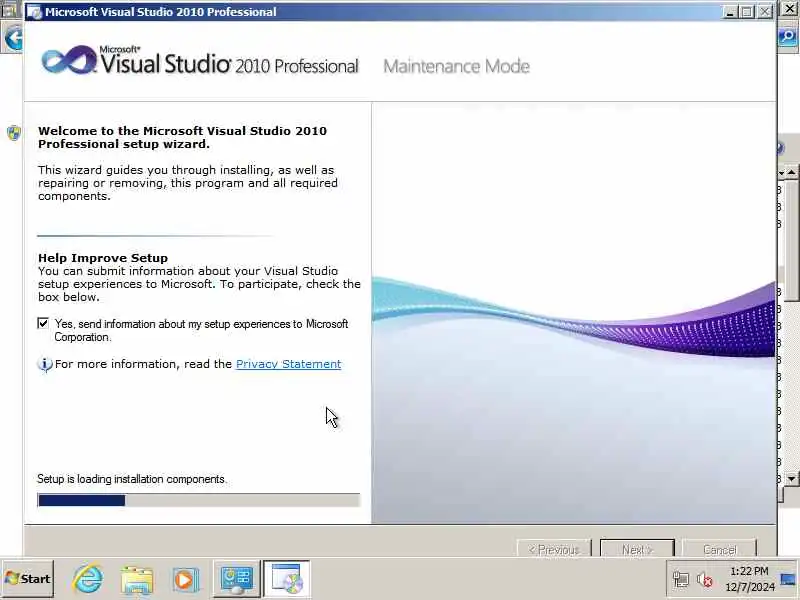Click the muted volume tray icon

coord(705,580)
